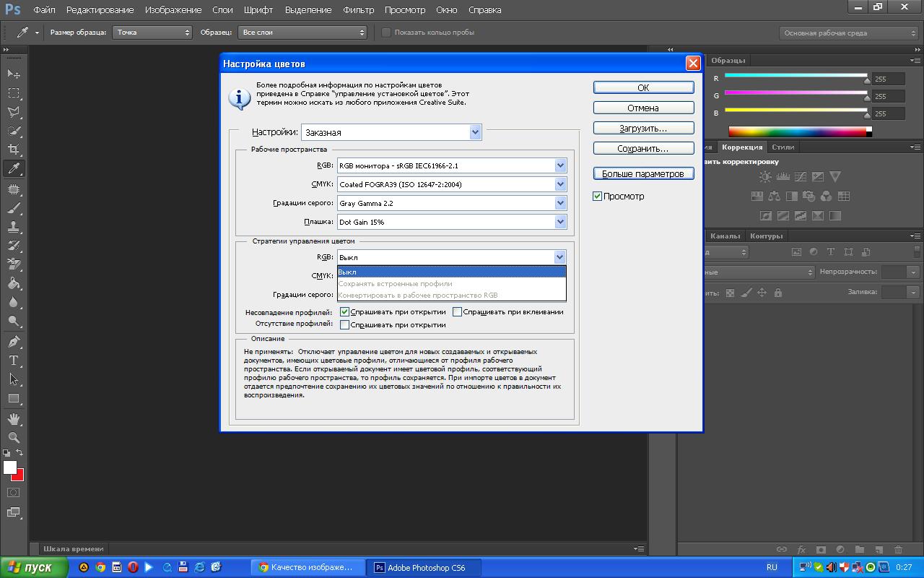Click the Больше параметров button

click(x=643, y=174)
